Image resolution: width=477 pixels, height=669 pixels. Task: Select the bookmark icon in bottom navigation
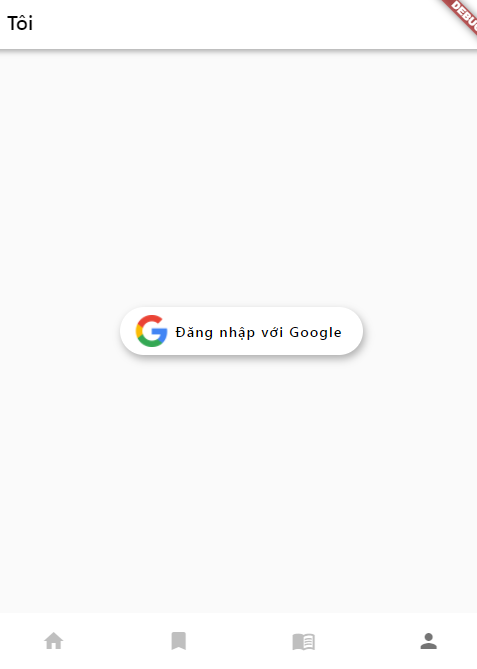tap(178, 641)
